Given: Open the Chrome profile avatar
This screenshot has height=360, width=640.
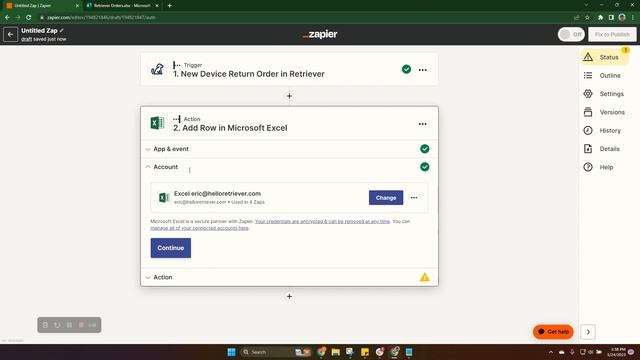Looking at the screenshot, I should pyautogui.click(x=622, y=17).
